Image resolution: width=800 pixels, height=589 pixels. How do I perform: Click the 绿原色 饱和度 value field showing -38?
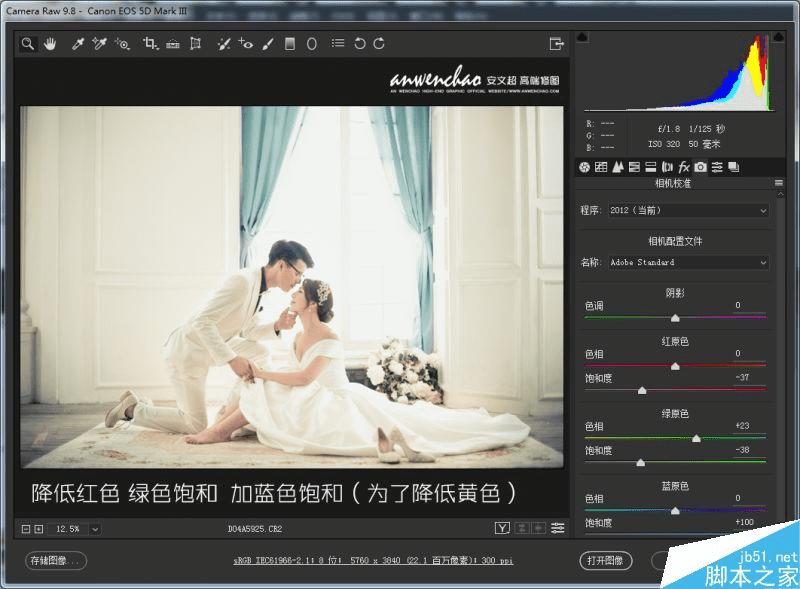[x=749, y=450]
